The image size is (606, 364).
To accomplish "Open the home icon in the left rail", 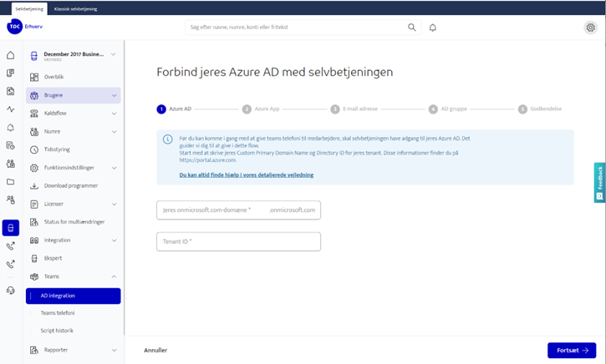I will (10, 55).
